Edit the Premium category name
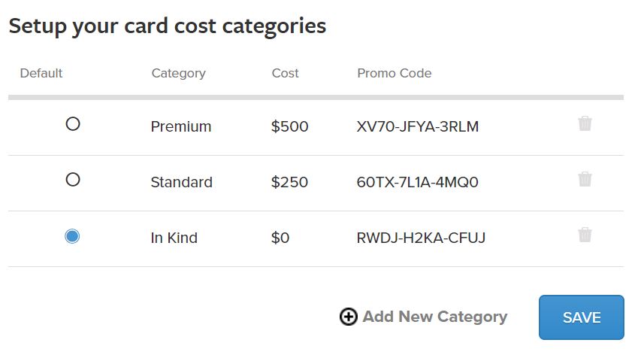The image size is (644, 352). tap(180, 126)
